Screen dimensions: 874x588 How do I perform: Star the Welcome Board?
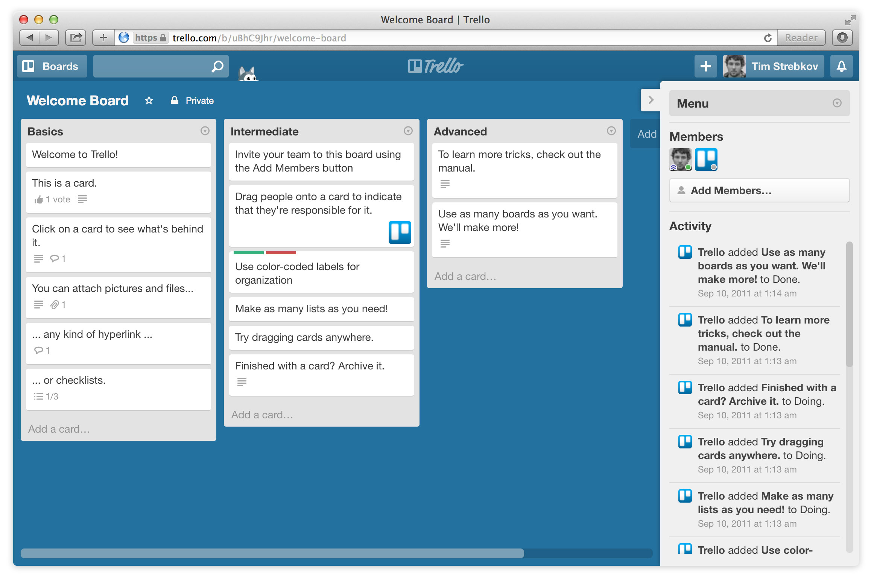click(149, 100)
